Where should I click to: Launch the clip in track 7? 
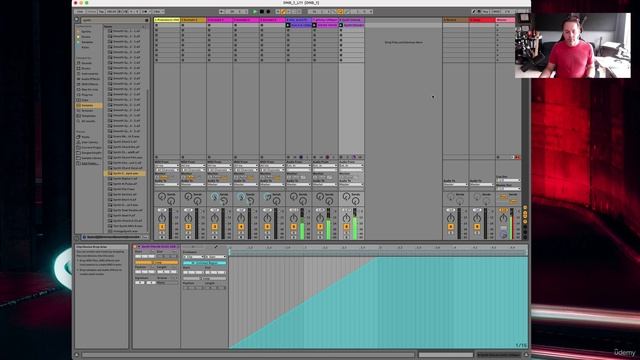314,25
